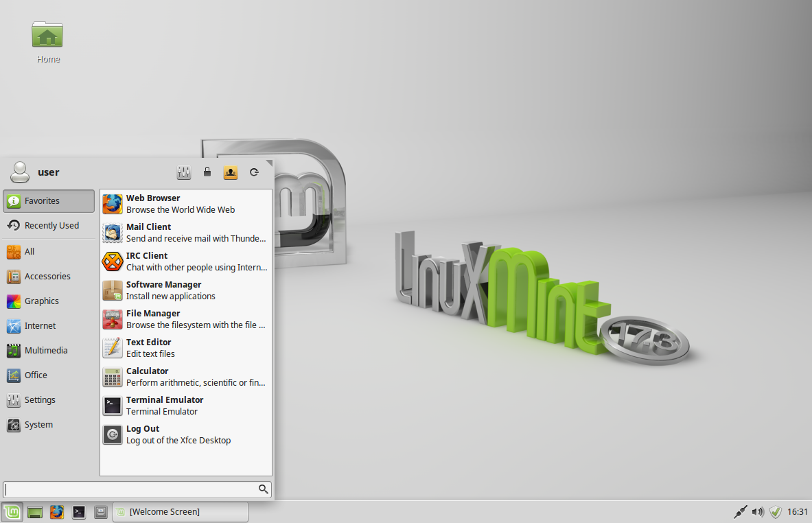Screen dimensions: 812x523
Task: Click the magnifier icon in search field
Action: [x=263, y=489]
